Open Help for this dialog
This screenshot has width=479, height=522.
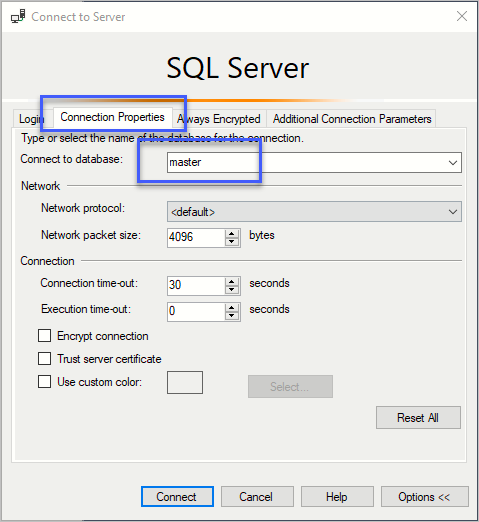(337, 497)
